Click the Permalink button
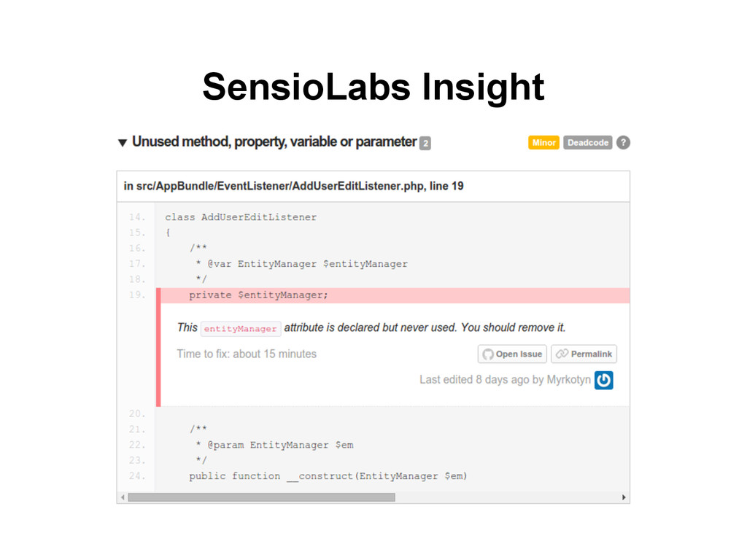The image size is (747, 560). [584, 354]
